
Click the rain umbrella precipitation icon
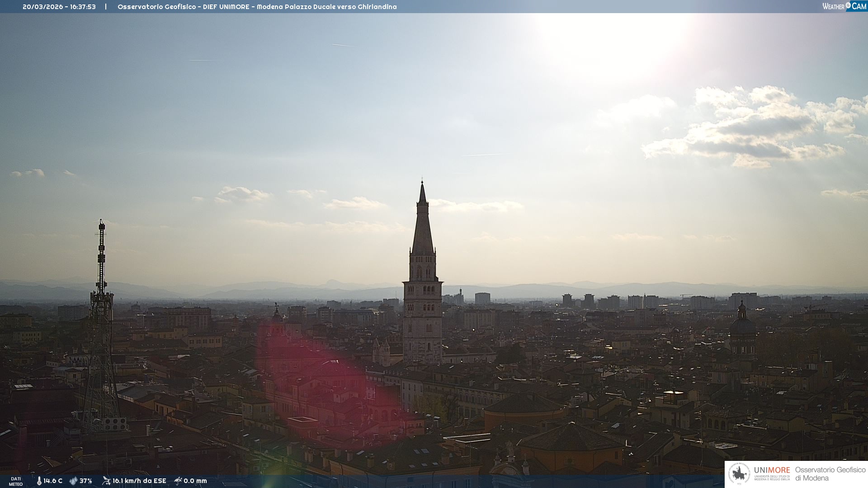coord(178,481)
